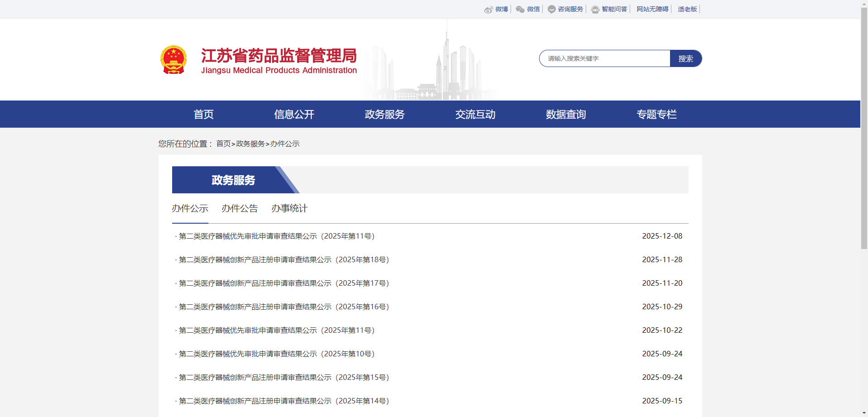The width and height of the screenshot is (868, 417).
Task: Select the 办件公示 tab
Action: 190,208
